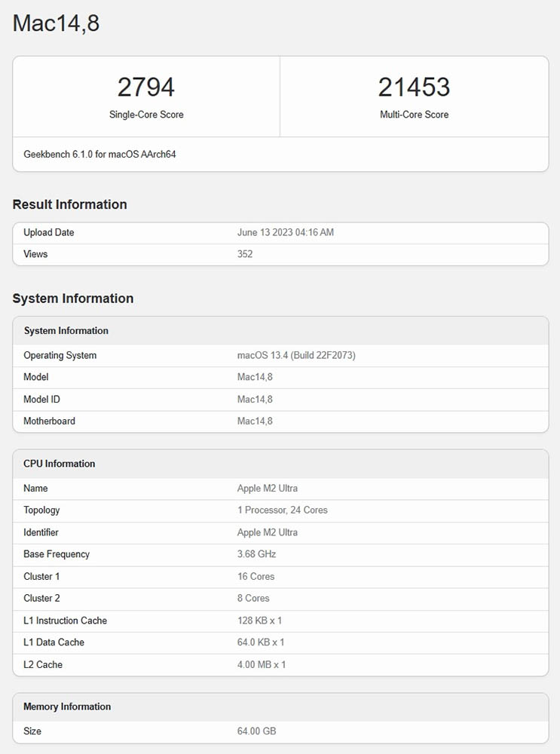This screenshot has height=754, width=560.
Task: Click the Result Information heading
Action: point(69,204)
